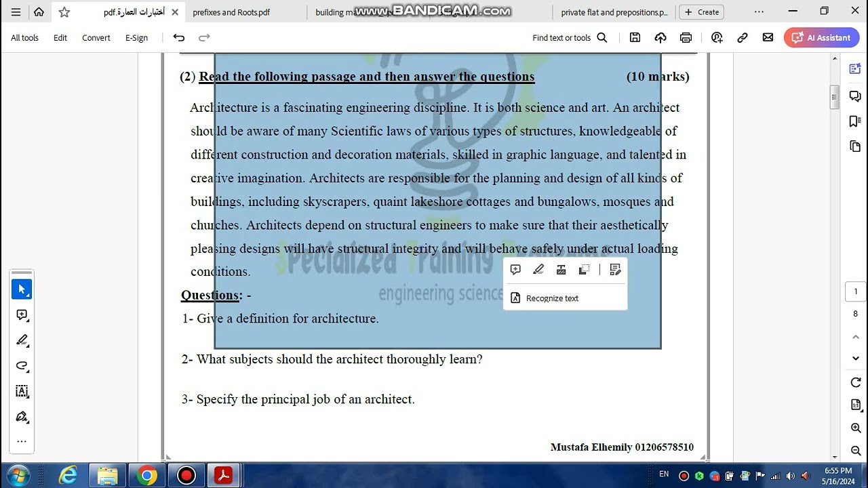This screenshot has height=488, width=868.
Task: Open File Explorer from the taskbar
Action: (107, 476)
